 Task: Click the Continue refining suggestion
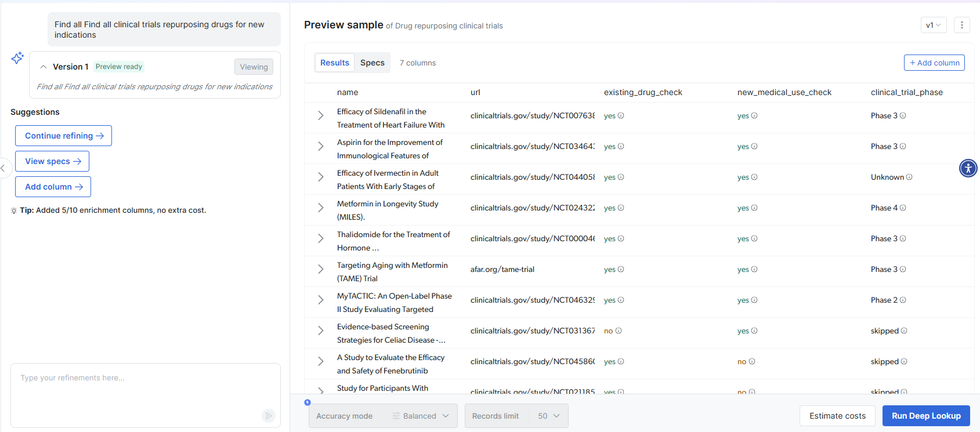pos(64,136)
